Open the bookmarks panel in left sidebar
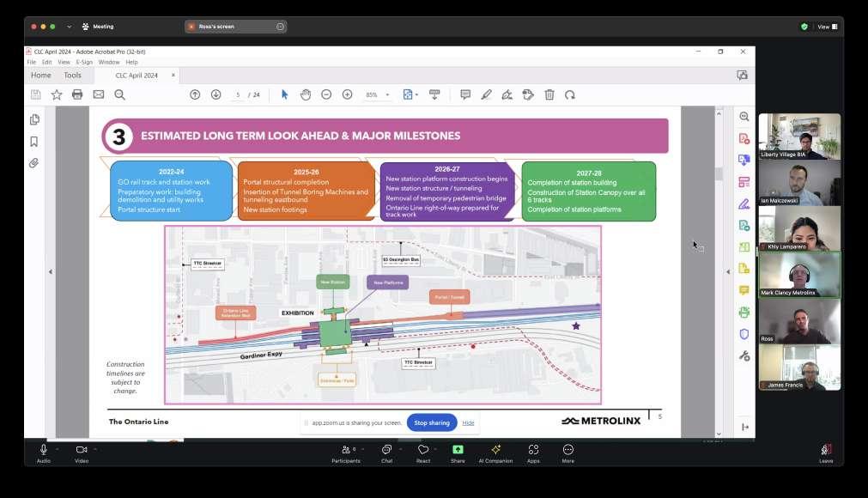Screen dimensions: 868x498 click(34, 142)
